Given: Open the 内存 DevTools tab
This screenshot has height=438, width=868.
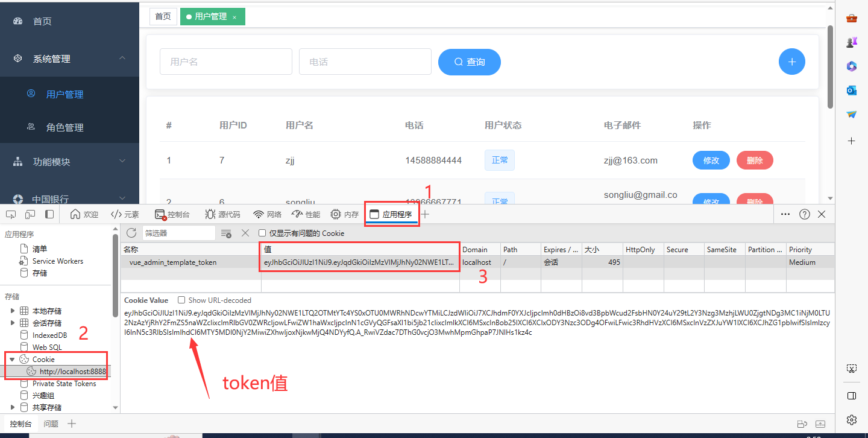Looking at the screenshot, I should pyautogui.click(x=345, y=214).
